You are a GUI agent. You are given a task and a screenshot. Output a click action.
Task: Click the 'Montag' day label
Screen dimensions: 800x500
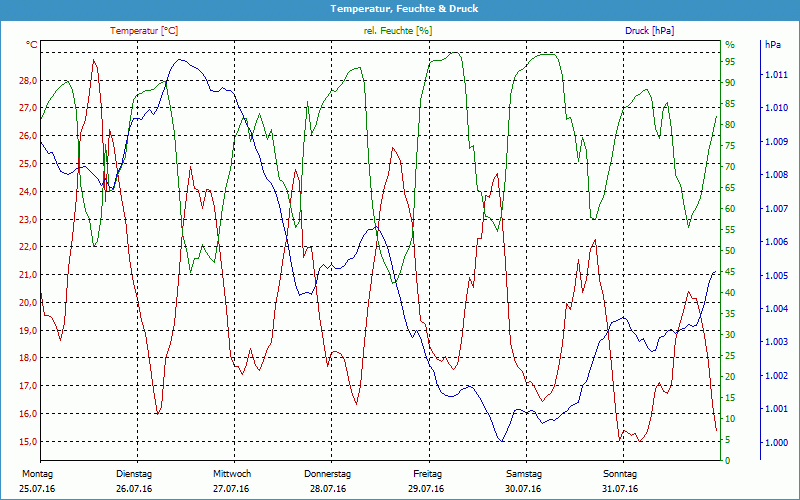37,474
